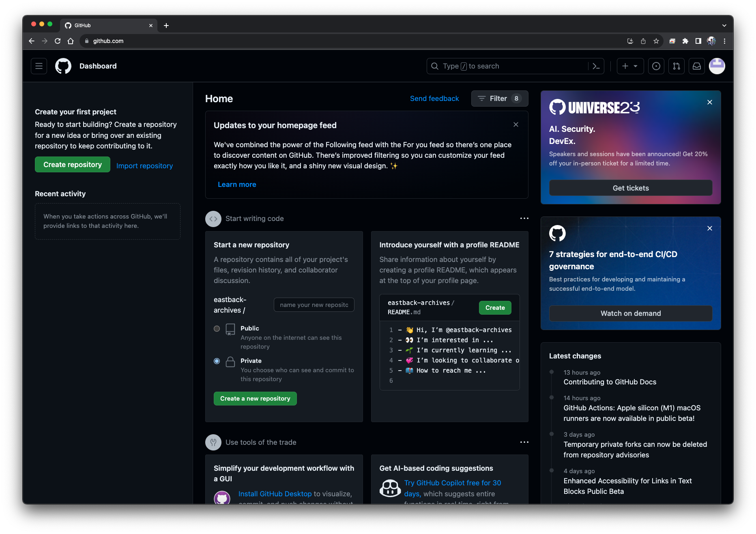Close the GitHub browser tab
This screenshot has width=756, height=534.
pyautogui.click(x=151, y=26)
